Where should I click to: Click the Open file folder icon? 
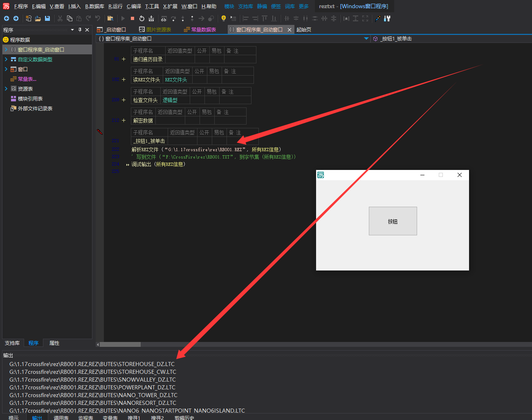[x=38, y=18]
